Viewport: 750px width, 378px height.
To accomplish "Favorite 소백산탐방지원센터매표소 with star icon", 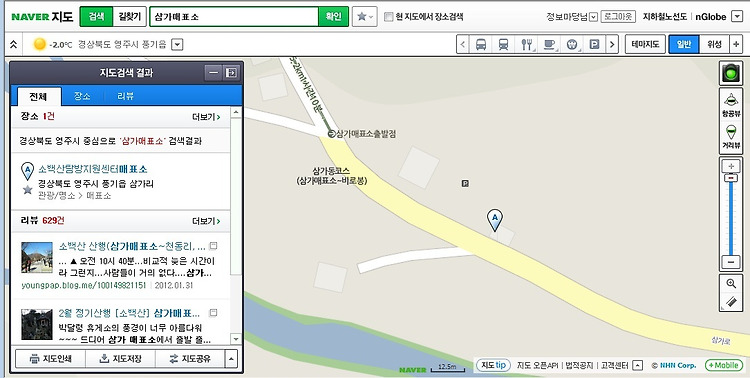I will [28, 190].
